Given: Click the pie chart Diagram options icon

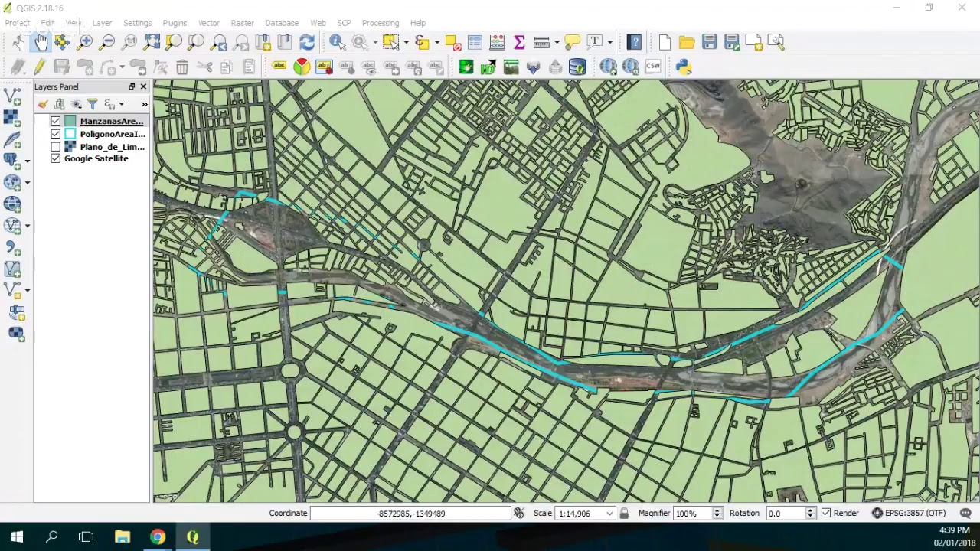Looking at the screenshot, I should (x=302, y=67).
